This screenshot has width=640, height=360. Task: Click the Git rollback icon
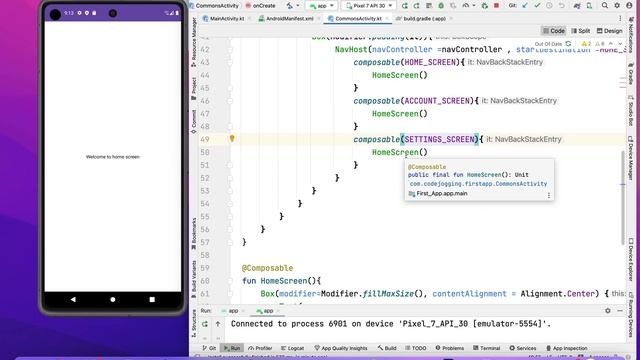(x=562, y=6)
